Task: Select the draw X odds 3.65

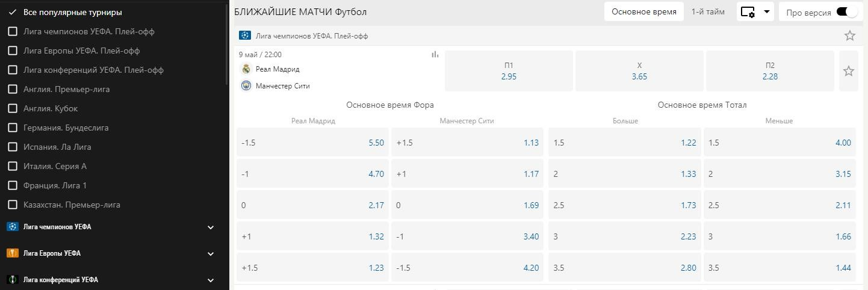Action: [x=639, y=71]
